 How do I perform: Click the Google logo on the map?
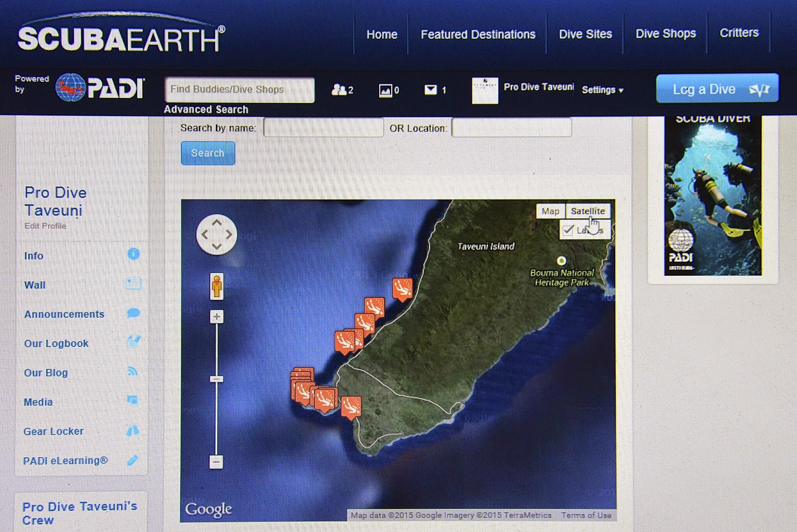[209, 509]
